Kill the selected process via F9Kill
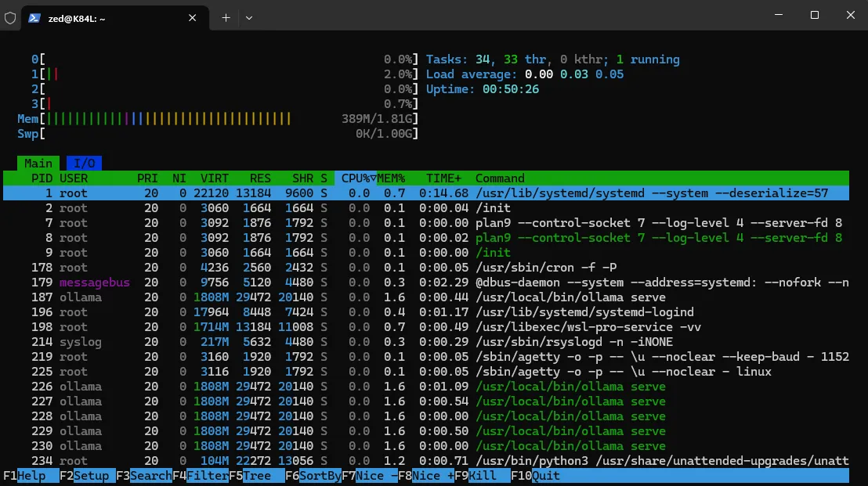Viewport: 868px width, 486px height. [478, 475]
